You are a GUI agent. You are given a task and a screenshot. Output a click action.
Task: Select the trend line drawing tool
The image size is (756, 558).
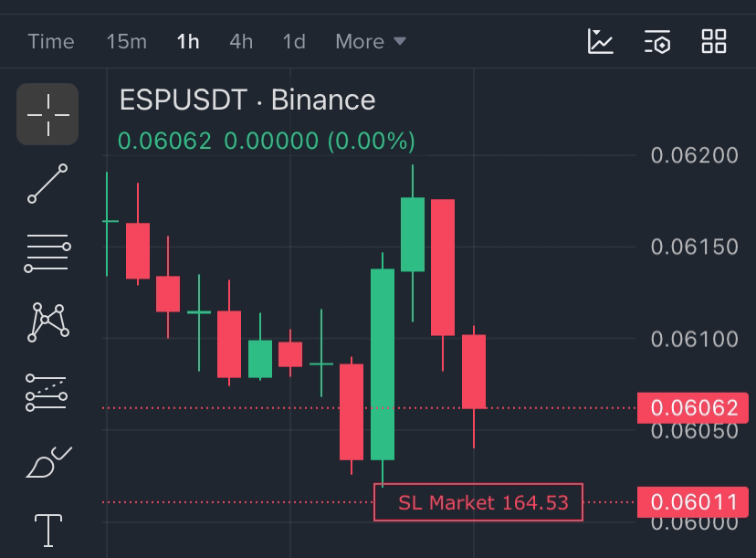coord(47,184)
